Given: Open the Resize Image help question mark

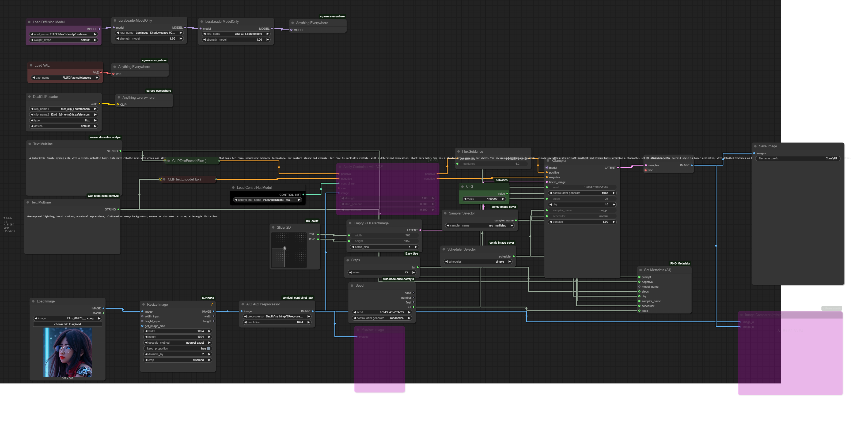Looking at the screenshot, I should pos(212,304).
